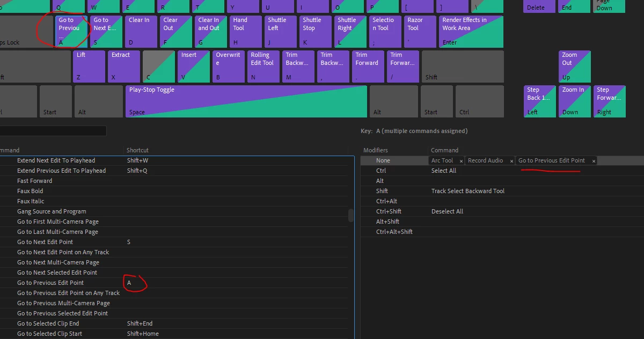644x339 pixels.
Task: Select the Clear In and Out G key
Action: pyautogui.click(x=211, y=32)
